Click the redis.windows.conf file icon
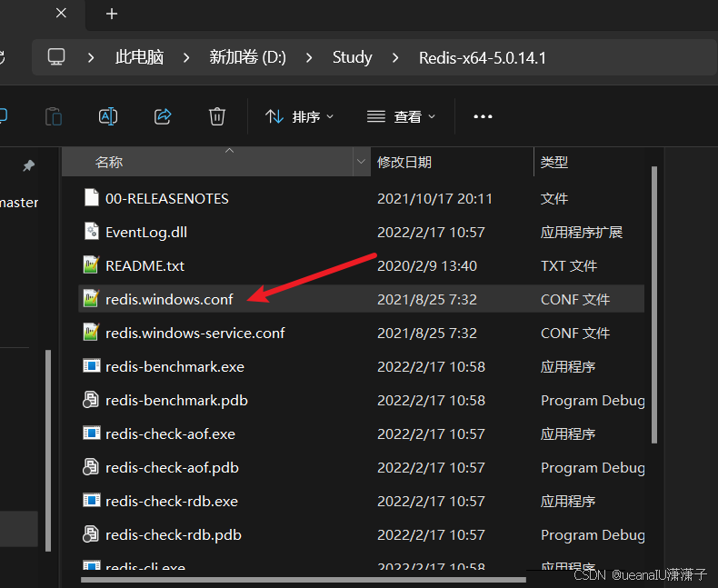Image resolution: width=718 pixels, height=588 pixels. point(92,299)
